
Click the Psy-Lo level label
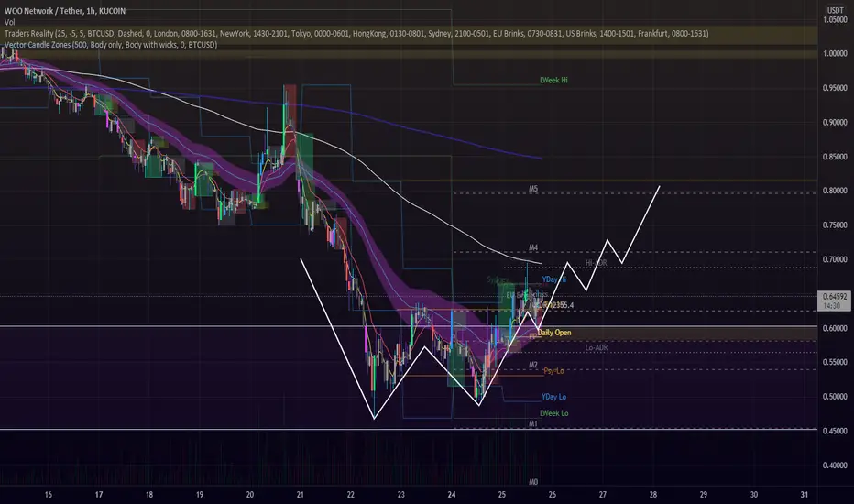[553, 371]
